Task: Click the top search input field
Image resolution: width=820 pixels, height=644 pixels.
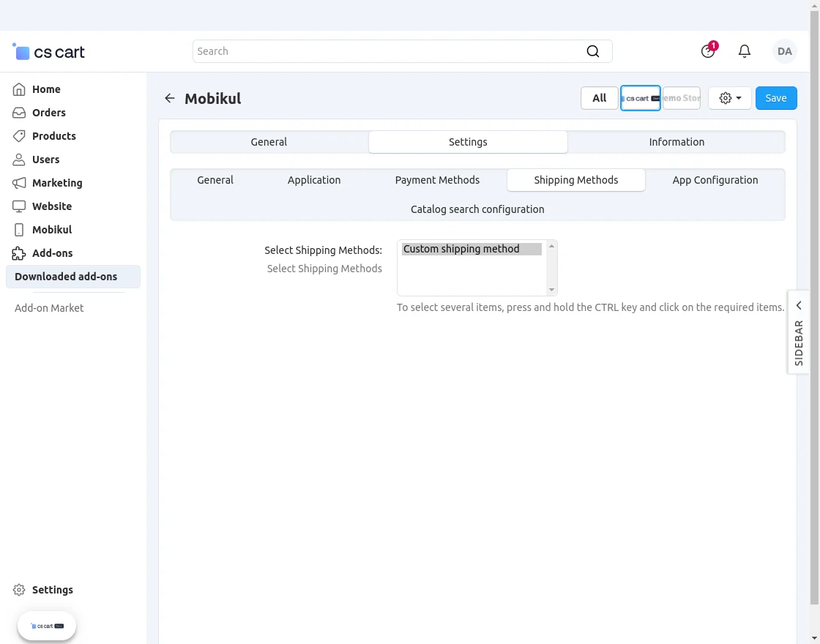Action: (388, 51)
